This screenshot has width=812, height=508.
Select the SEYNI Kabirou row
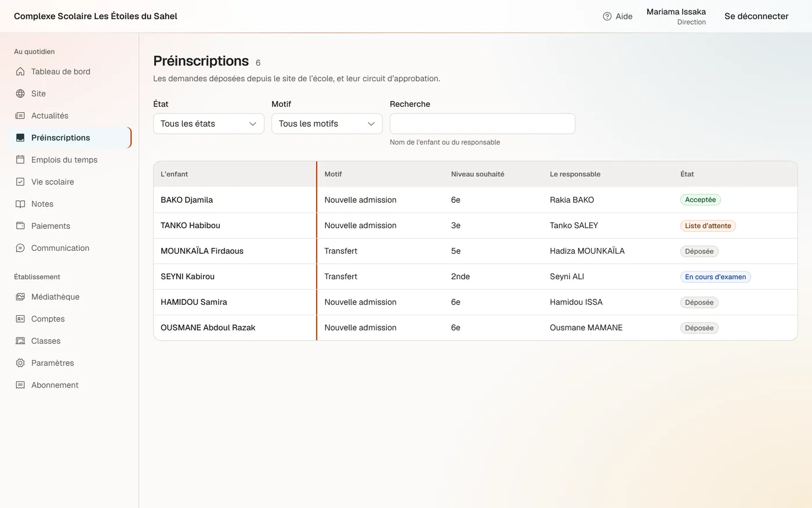(476, 276)
